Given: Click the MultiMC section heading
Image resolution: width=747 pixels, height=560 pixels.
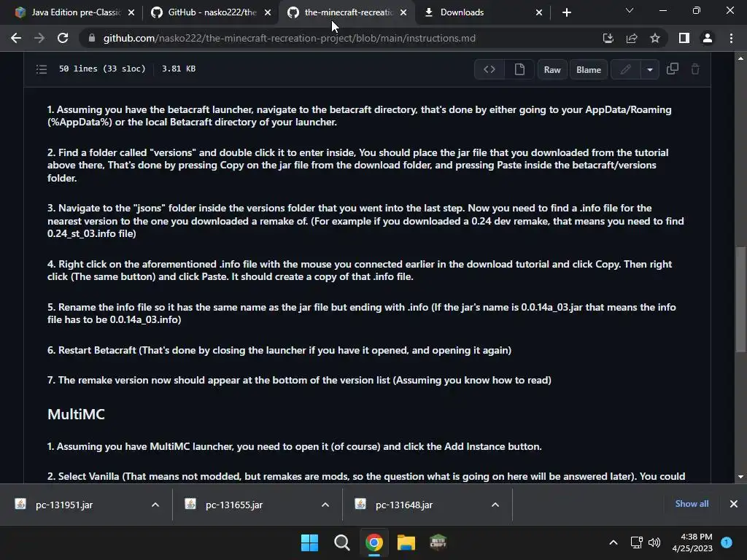Looking at the screenshot, I should coord(76,414).
